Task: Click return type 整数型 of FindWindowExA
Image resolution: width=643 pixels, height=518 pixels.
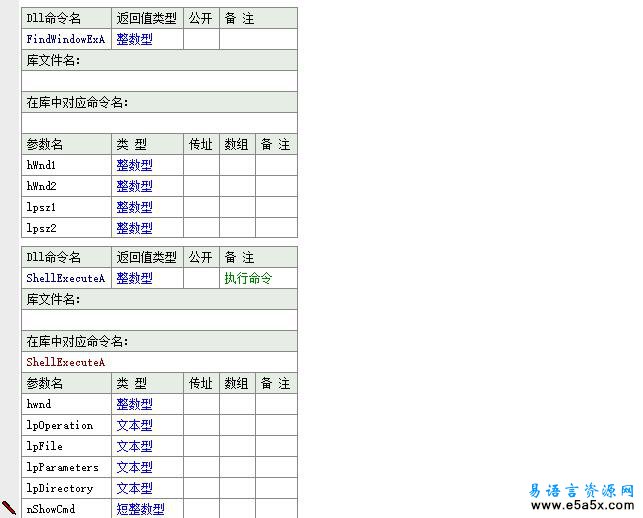Action: click(x=134, y=39)
